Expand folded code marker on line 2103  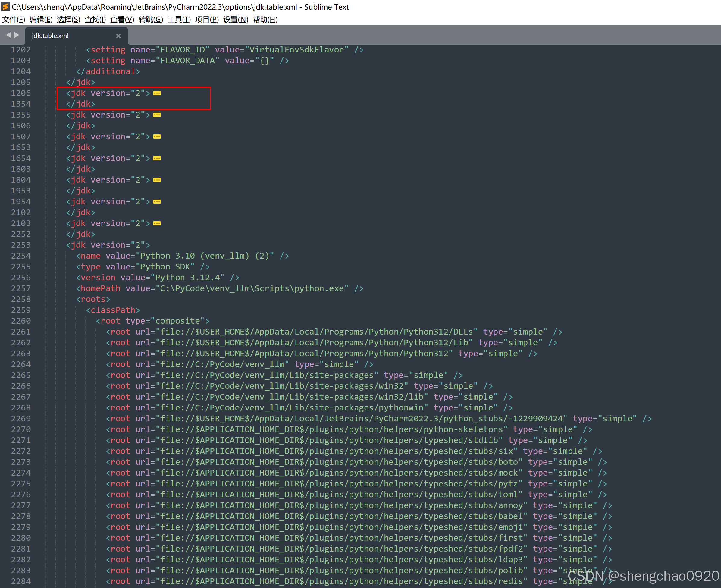(157, 223)
